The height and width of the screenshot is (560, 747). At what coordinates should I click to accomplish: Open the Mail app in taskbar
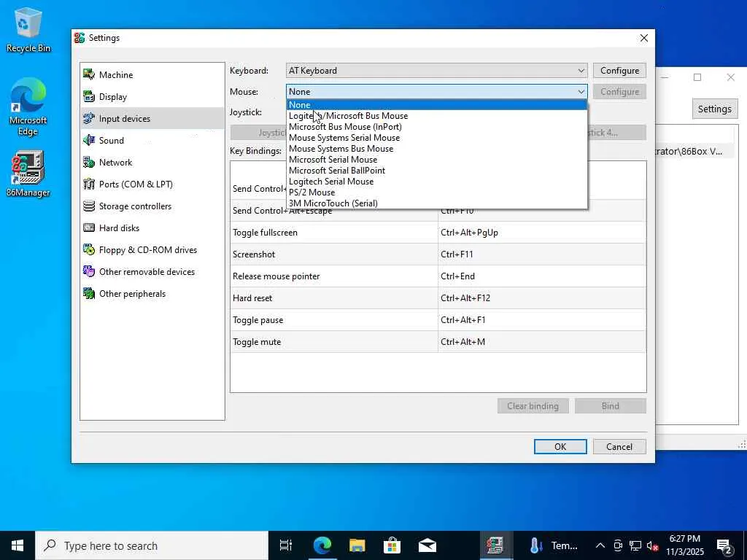point(427,545)
